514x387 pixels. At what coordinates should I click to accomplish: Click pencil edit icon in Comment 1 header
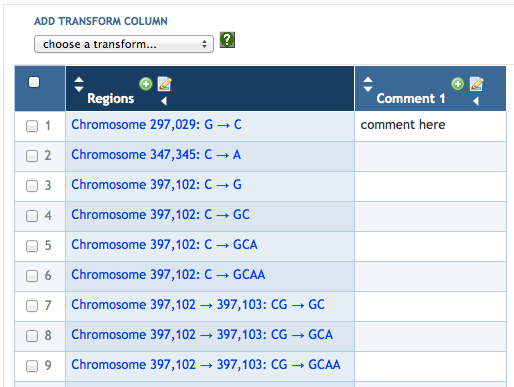click(477, 84)
